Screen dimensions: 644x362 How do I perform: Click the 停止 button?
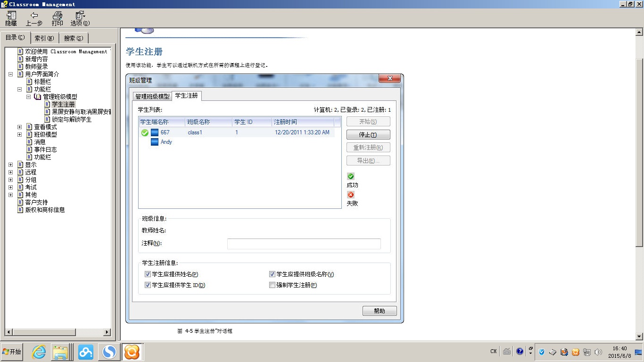[x=368, y=134]
